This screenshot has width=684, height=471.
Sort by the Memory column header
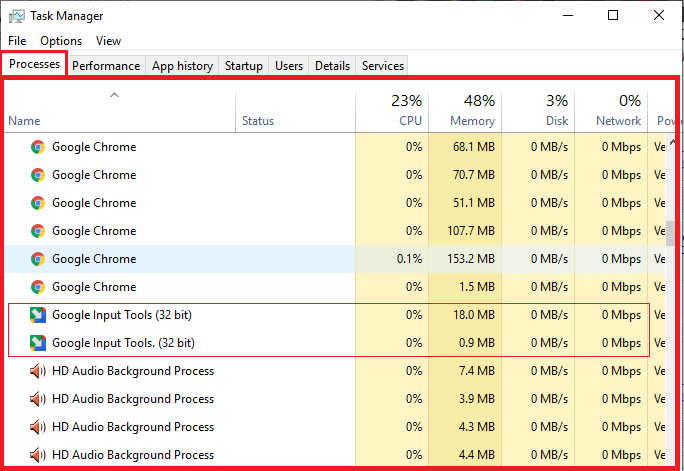pyautogui.click(x=465, y=112)
